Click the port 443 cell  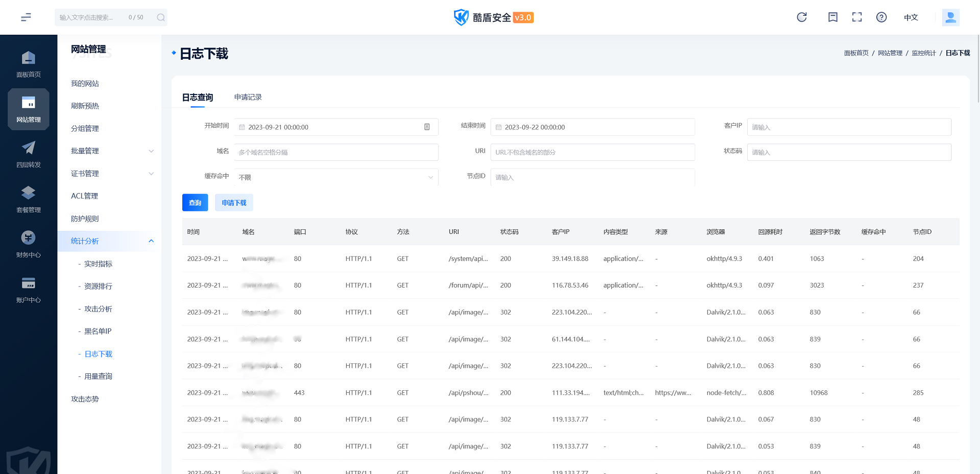[x=299, y=393]
